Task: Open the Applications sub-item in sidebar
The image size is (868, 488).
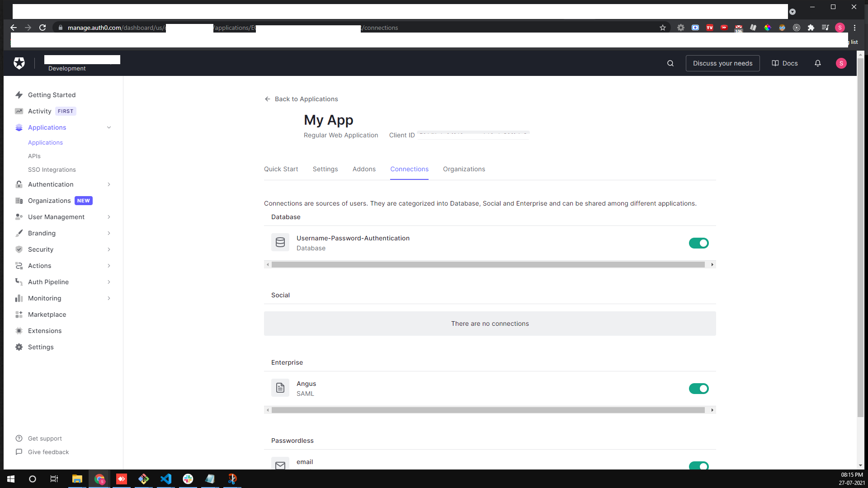Action: click(45, 142)
